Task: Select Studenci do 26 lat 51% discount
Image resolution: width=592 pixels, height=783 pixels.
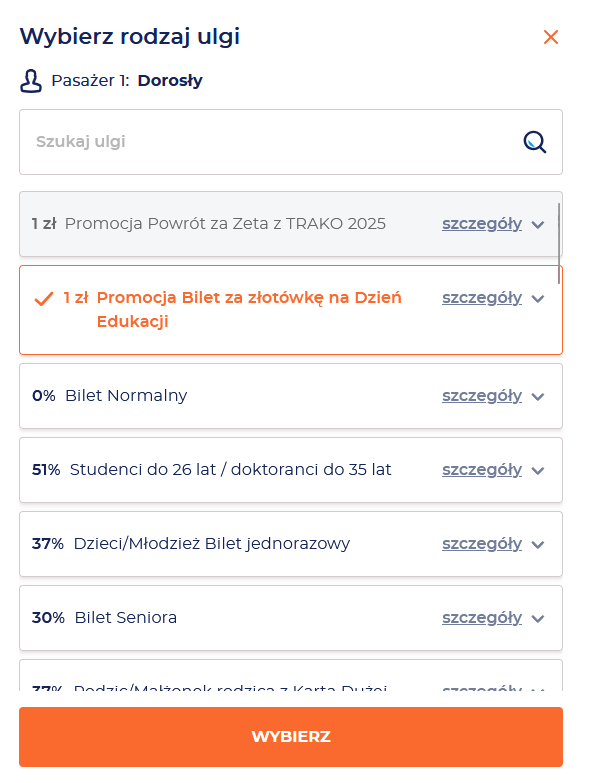Action: click(291, 470)
